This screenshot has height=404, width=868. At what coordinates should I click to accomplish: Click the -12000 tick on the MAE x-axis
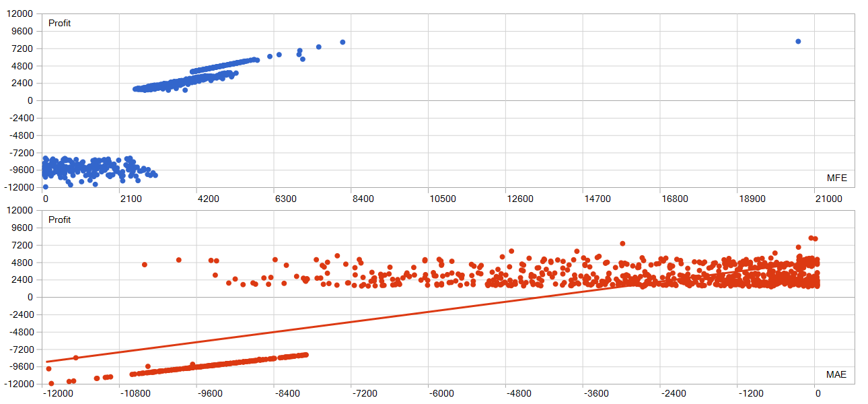coord(57,395)
